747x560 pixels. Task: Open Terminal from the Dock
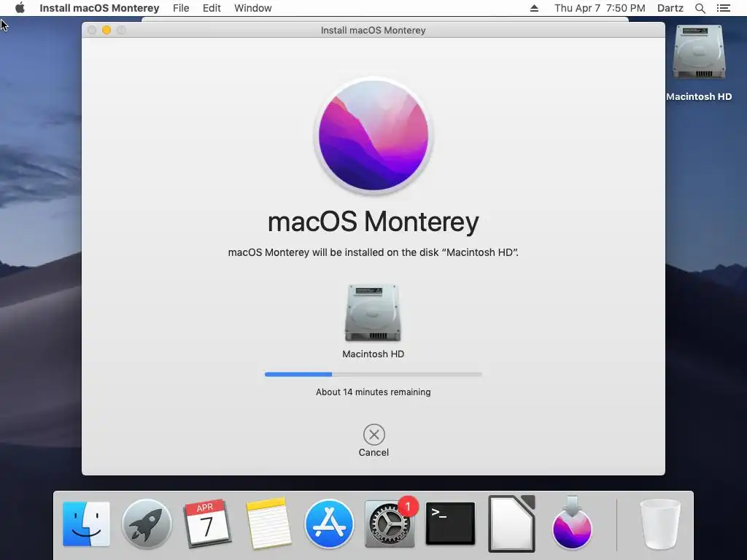(x=450, y=524)
